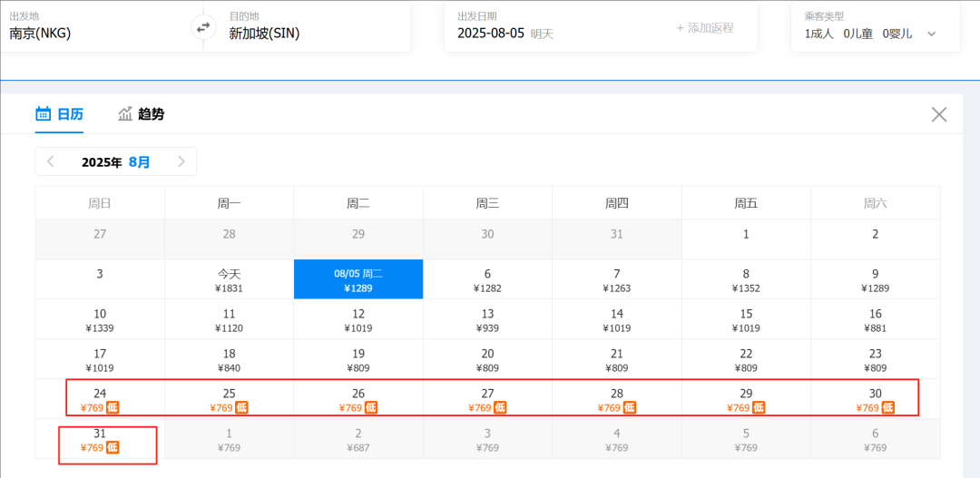Screen dimensions: 980x478
Task: Click August 2 in the calendar
Action: [x=875, y=239]
